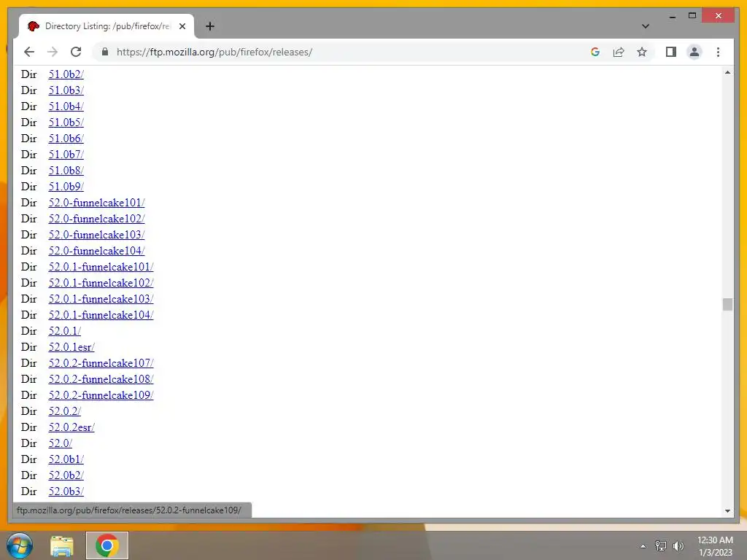This screenshot has height=560, width=747.
Task: Click the forward navigation arrow
Action: (x=53, y=52)
